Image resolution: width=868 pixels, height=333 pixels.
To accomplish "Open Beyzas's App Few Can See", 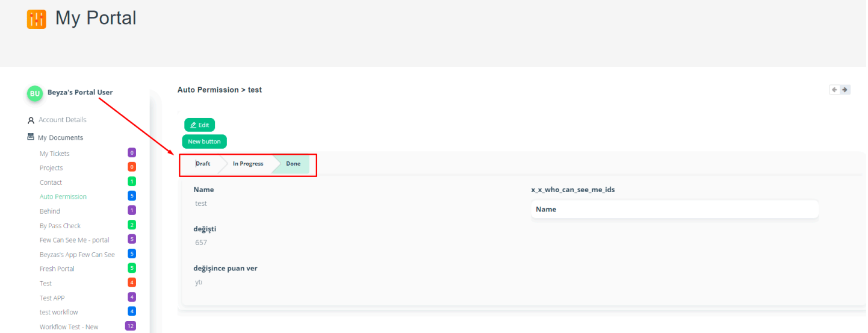I will coord(77,255).
